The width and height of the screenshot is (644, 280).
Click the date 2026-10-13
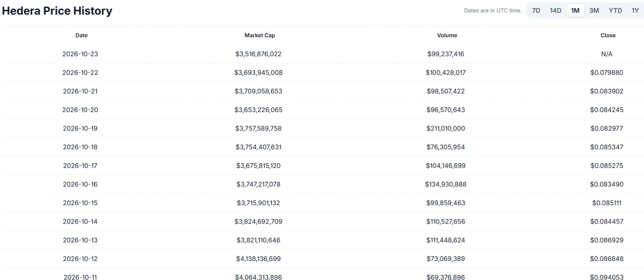tap(80, 240)
